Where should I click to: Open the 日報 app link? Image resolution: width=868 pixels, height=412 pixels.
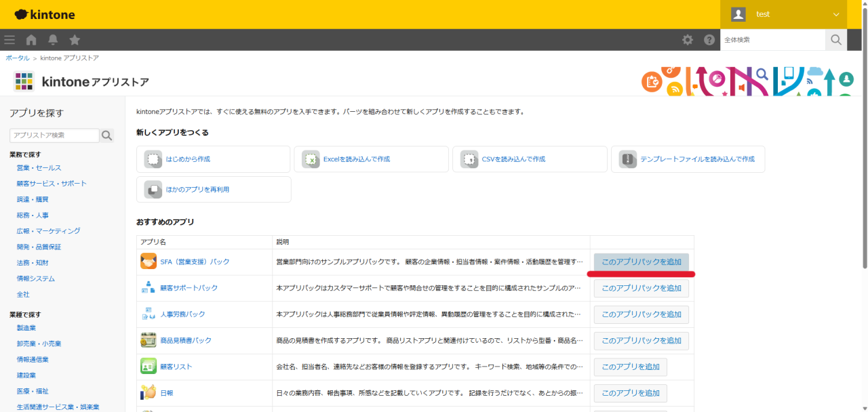coord(167,393)
